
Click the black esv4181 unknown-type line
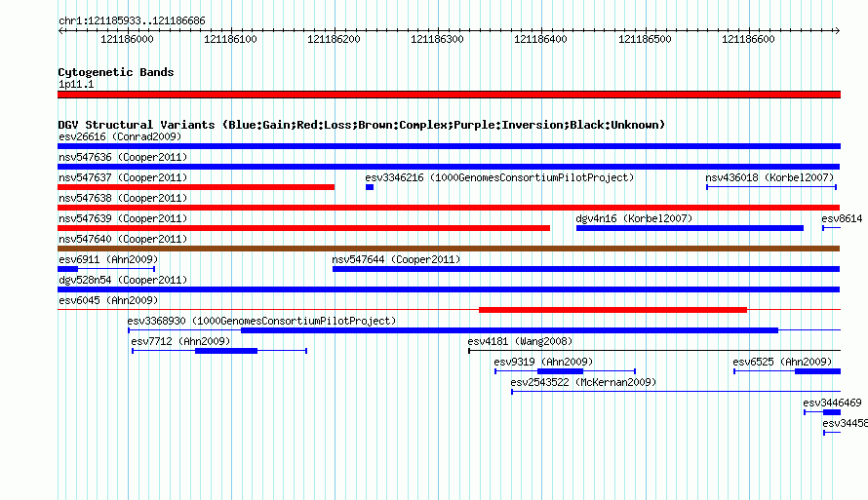point(654,350)
